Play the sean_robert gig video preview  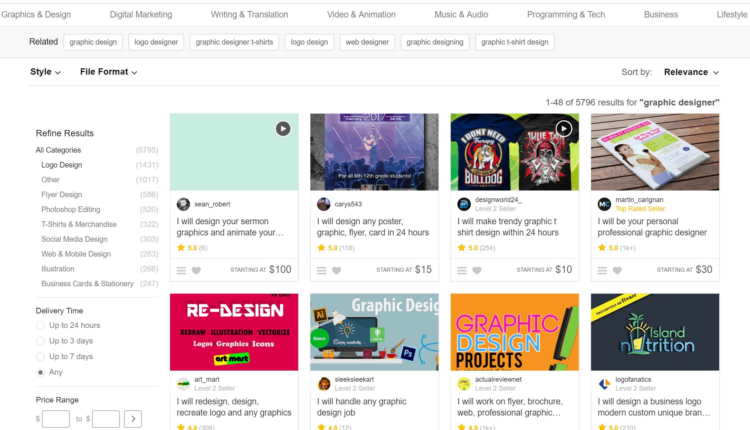[283, 128]
